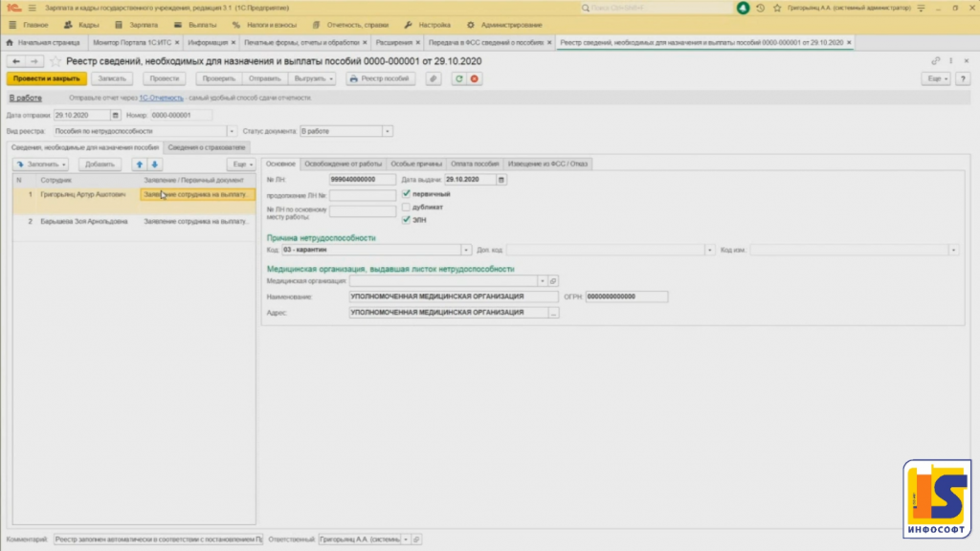Follow the 1С-Отчетность link

tap(160, 98)
